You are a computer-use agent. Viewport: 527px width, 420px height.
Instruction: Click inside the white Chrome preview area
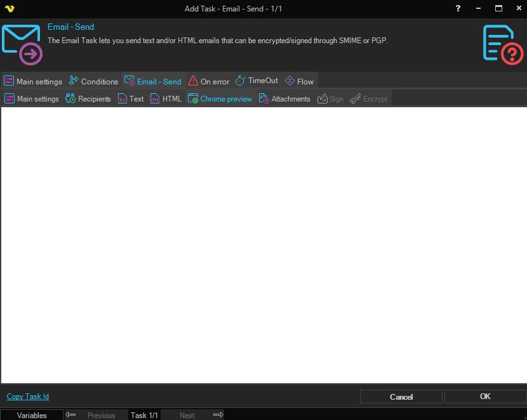263,244
